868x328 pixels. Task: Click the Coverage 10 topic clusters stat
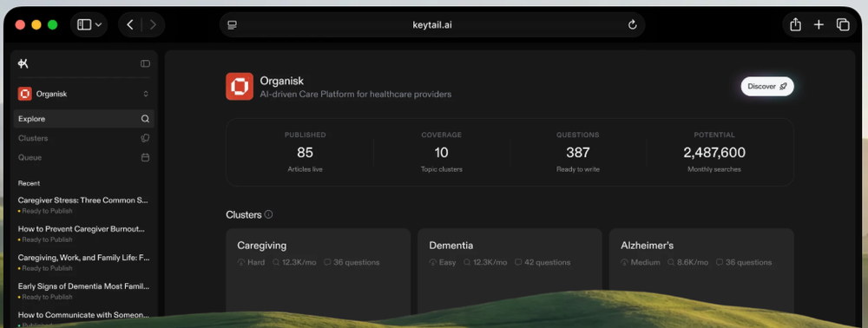pyautogui.click(x=441, y=152)
